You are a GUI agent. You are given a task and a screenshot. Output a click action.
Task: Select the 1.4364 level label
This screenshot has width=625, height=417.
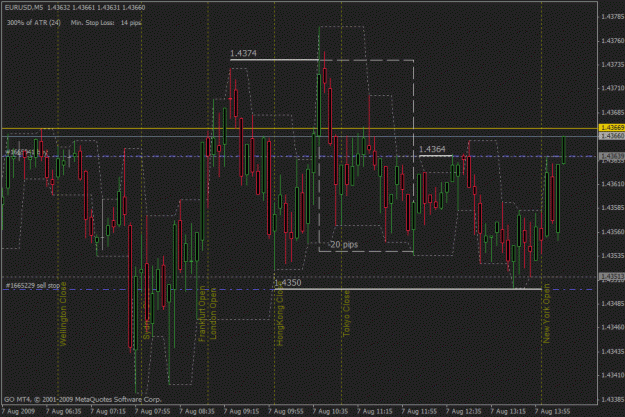coord(432,149)
